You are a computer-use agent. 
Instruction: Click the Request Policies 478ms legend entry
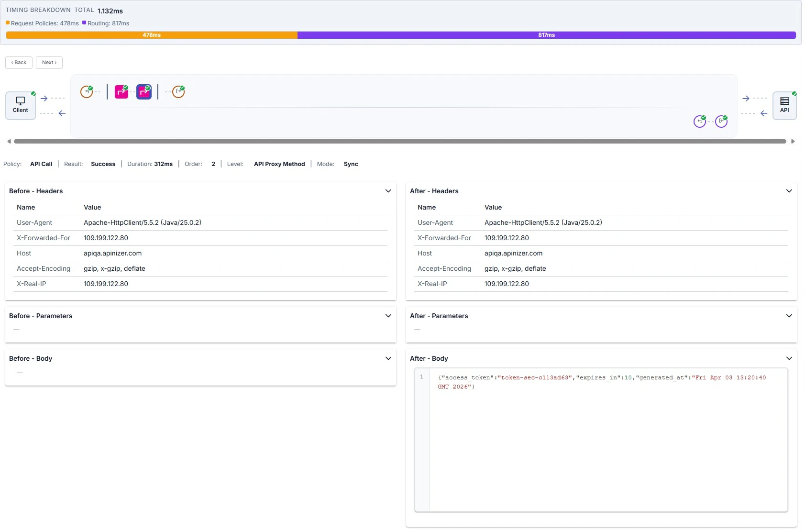point(43,23)
